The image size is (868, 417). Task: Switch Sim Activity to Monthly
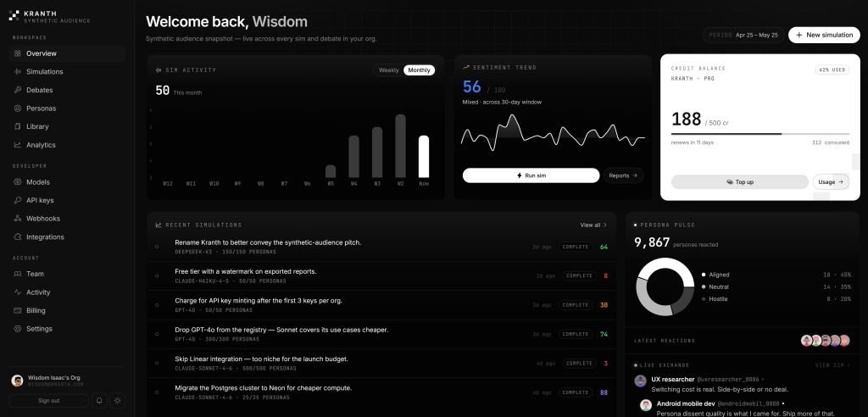coord(419,70)
